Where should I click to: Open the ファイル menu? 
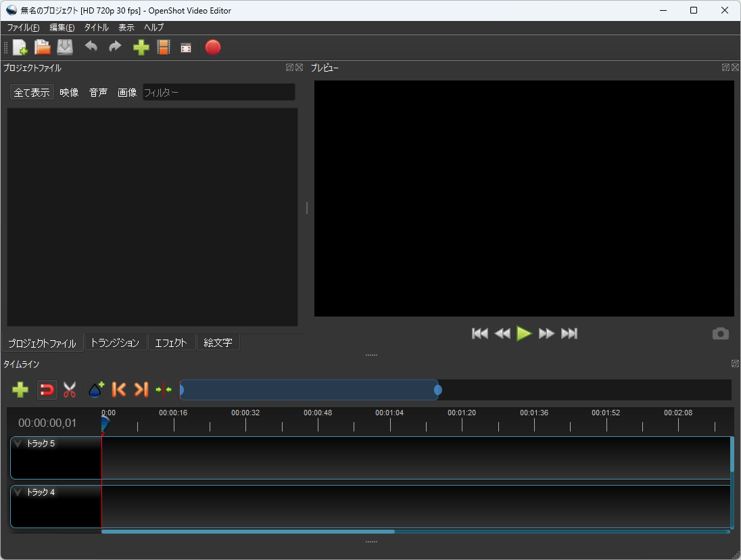pos(22,27)
